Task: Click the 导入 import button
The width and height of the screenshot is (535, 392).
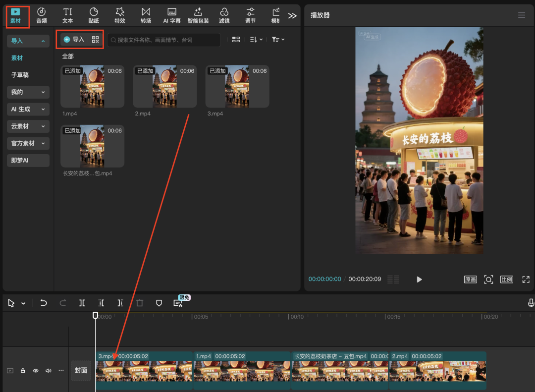Action: [74, 40]
